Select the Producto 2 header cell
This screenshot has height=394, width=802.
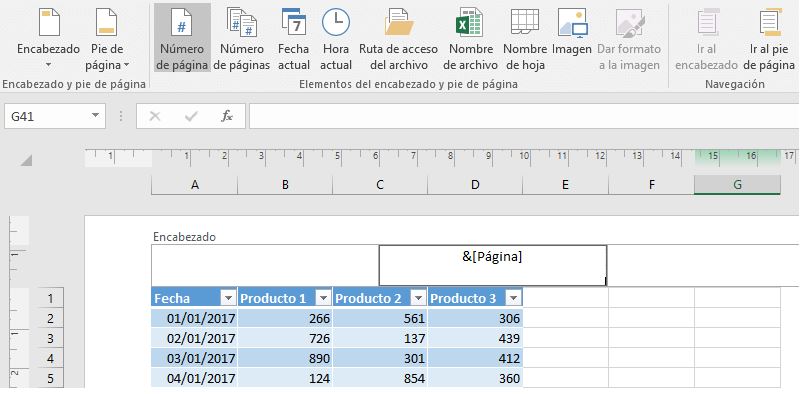tap(380, 298)
